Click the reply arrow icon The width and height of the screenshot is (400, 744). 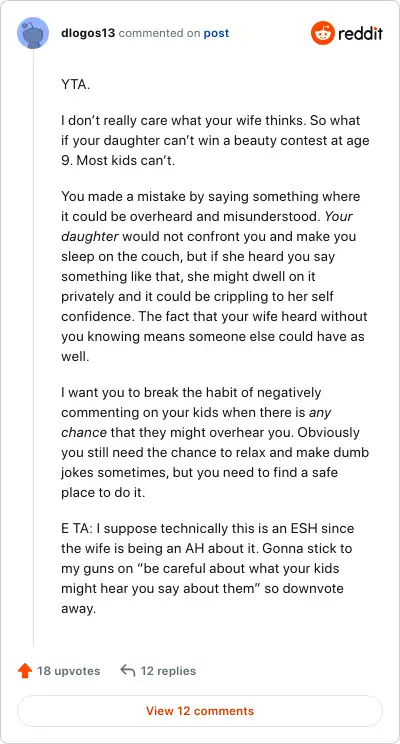pyautogui.click(x=128, y=670)
